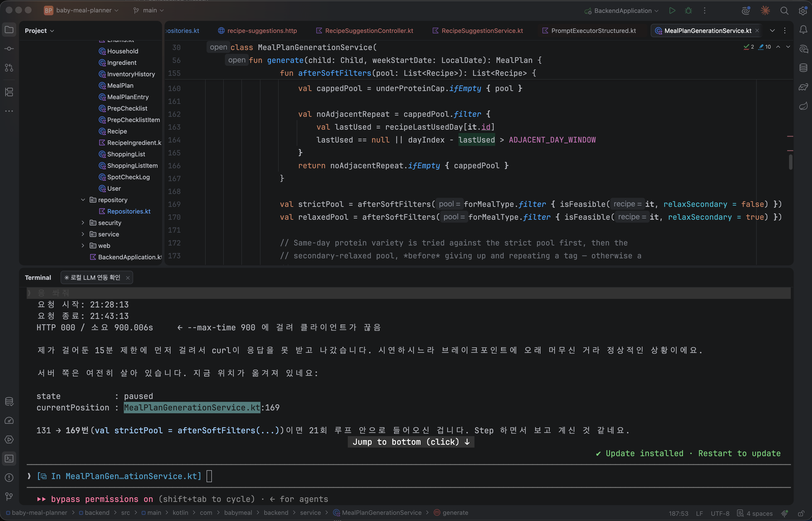The image size is (812, 521).
Task: Switch to RecipeSuggestionService.kt tab
Action: coord(478,31)
